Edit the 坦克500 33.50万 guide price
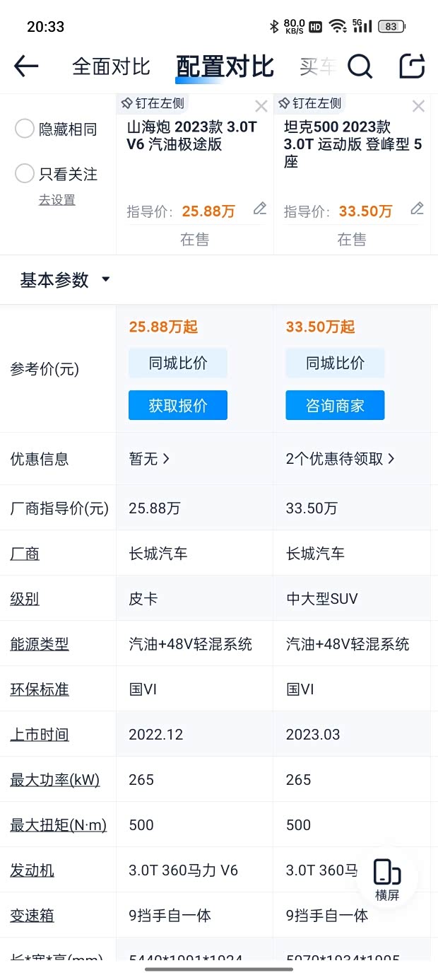The width and height of the screenshot is (438, 980). [x=417, y=209]
